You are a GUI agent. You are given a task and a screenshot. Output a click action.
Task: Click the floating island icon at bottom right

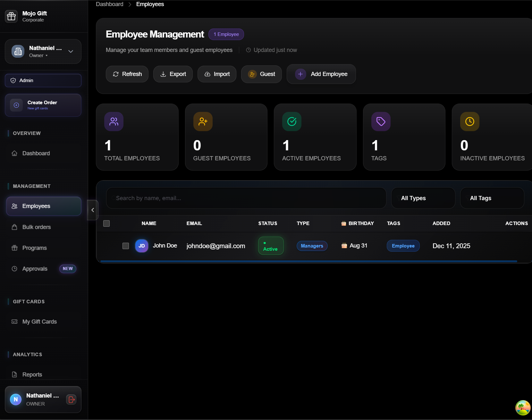pos(523,408)
